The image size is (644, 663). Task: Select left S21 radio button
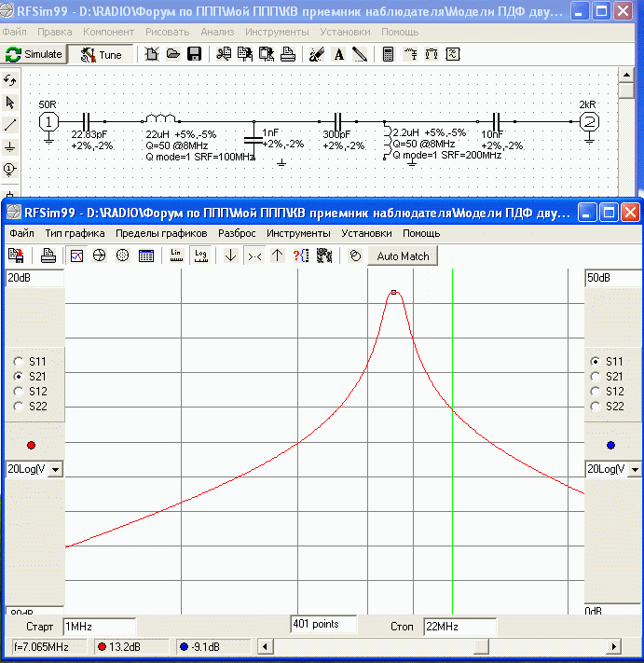click(18, 377)
